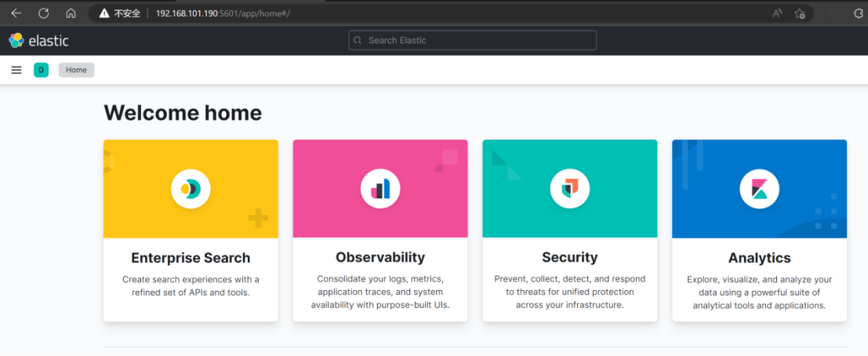Open the browser extensions puzzle icon
The height and width of the screenshot is (356, 868).
(859, 13)
